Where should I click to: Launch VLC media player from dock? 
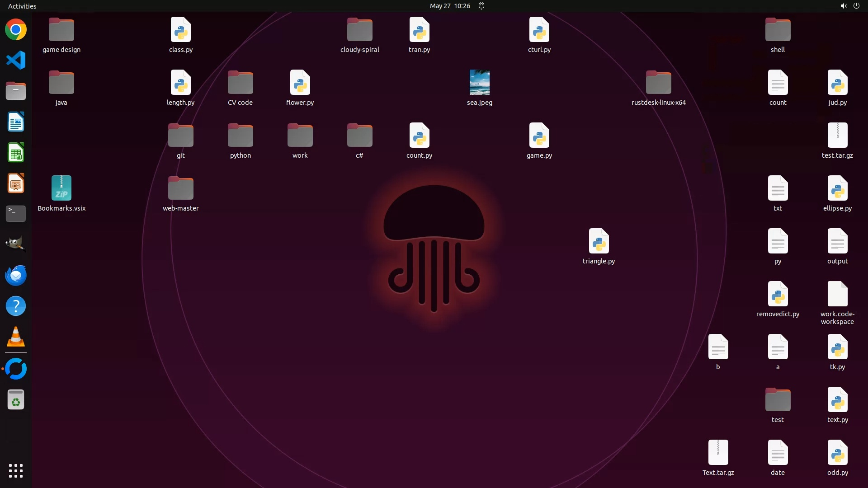point(16,337)
